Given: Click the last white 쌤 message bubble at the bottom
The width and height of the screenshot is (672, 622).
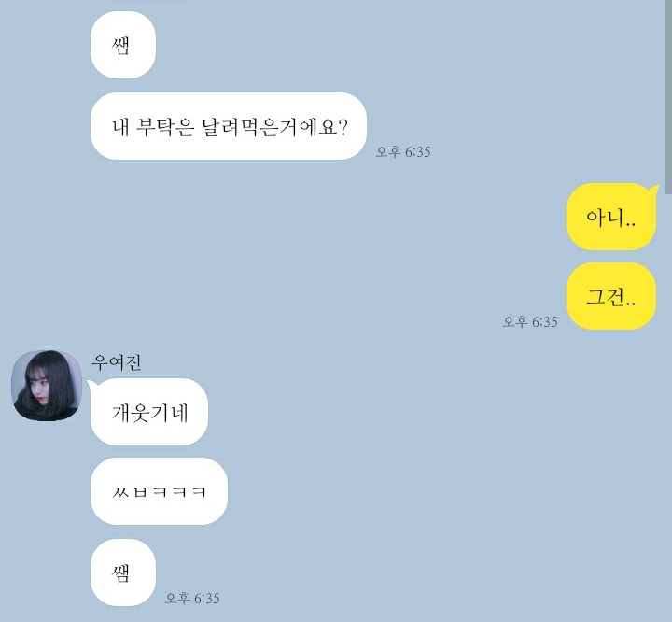Looking at the screenshot, I should click(x=123, y=573).
